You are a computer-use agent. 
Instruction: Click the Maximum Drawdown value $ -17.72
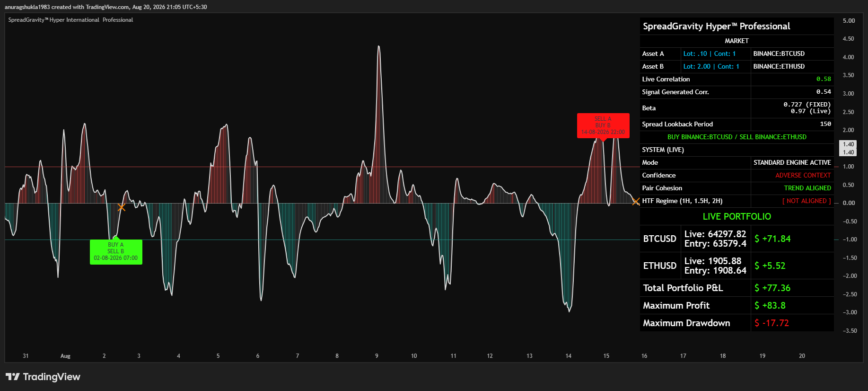tap(772, 323)
